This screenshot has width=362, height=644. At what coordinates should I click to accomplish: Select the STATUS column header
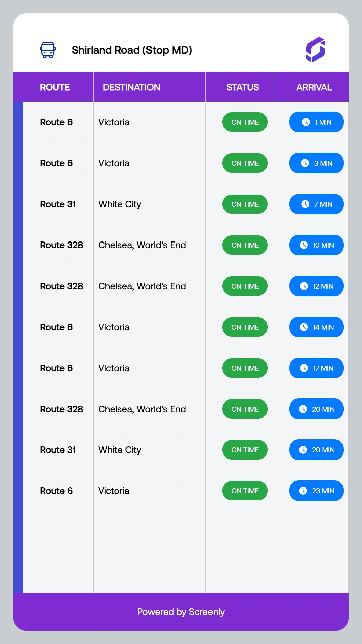242,87
